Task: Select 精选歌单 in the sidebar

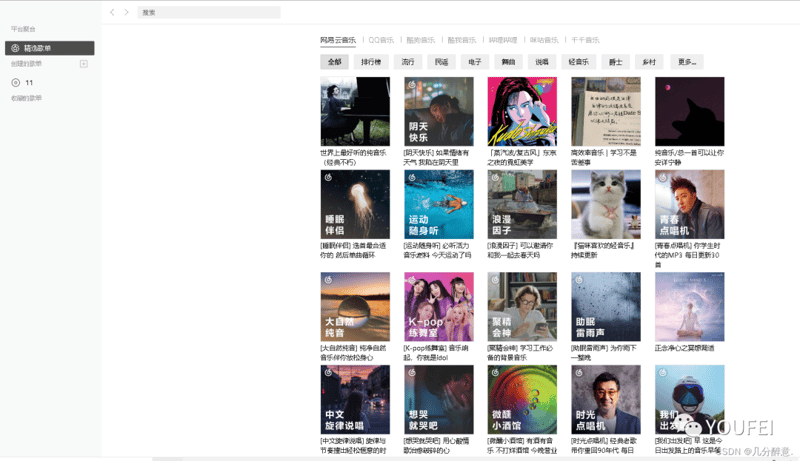Action: point(49,48)
